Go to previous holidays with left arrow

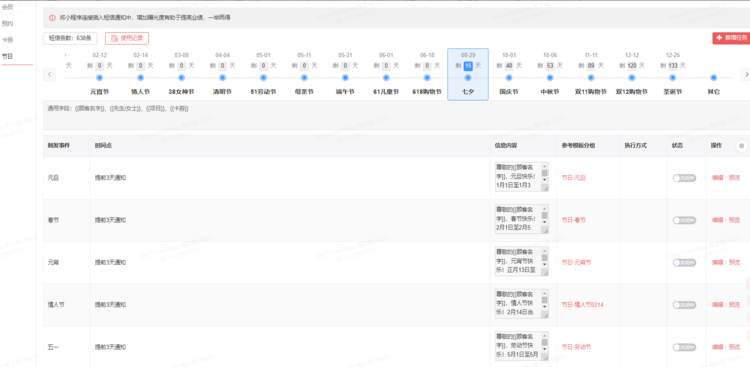point(49,74)
